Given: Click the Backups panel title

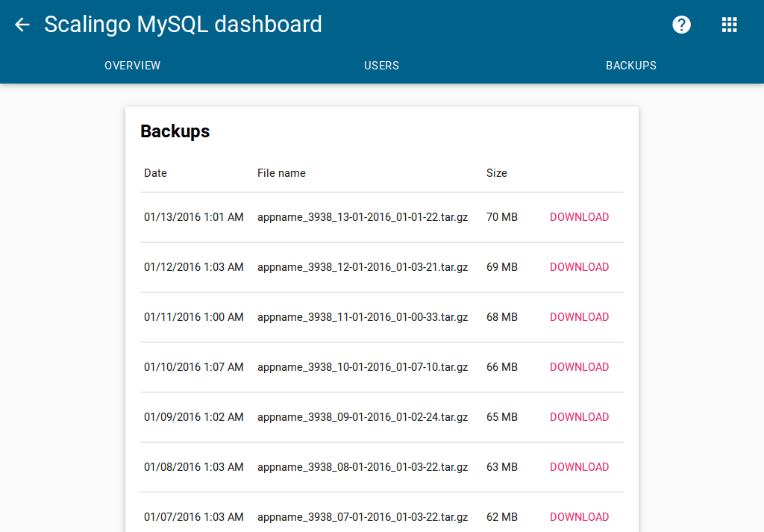Looking at the screenshot, I should point(175,131).
